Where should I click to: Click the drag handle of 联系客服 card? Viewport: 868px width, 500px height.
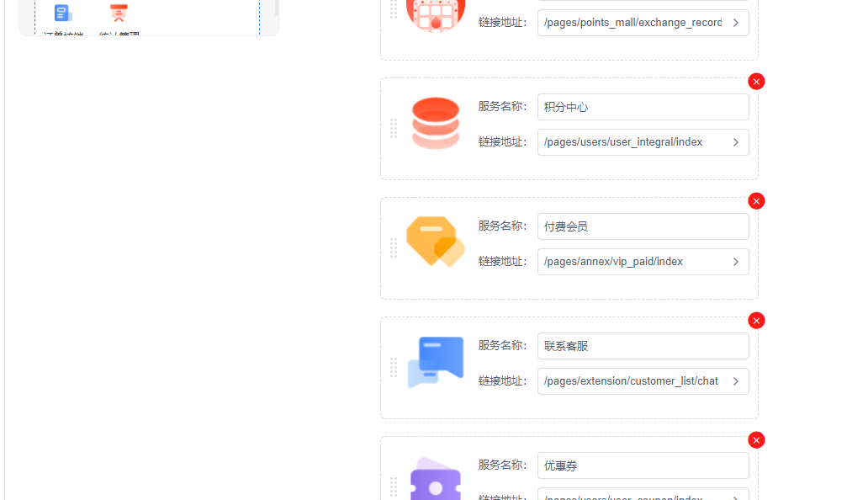(394, 368)
